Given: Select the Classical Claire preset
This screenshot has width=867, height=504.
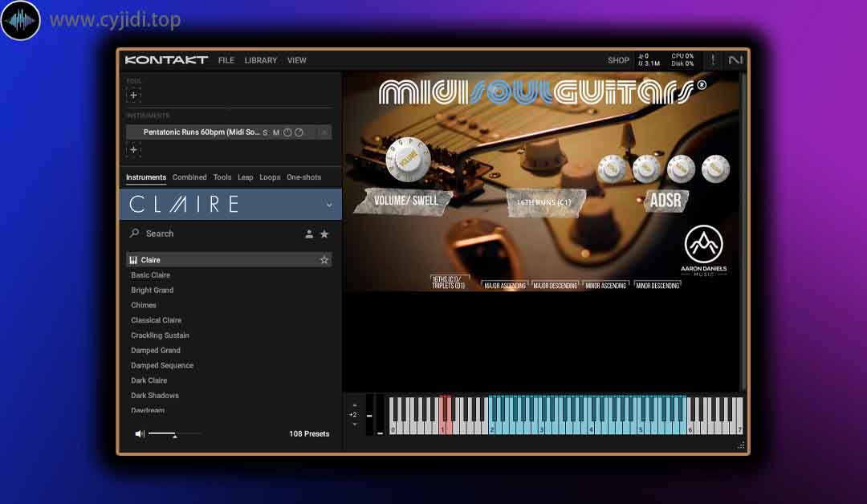Looking at the screenshot, I should click(156, 320).
